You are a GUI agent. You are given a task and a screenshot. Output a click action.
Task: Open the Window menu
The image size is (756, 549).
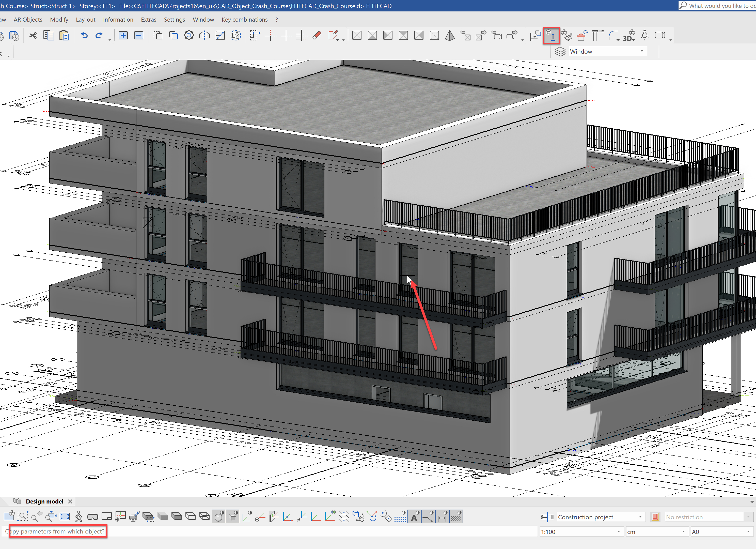(203, 20)
